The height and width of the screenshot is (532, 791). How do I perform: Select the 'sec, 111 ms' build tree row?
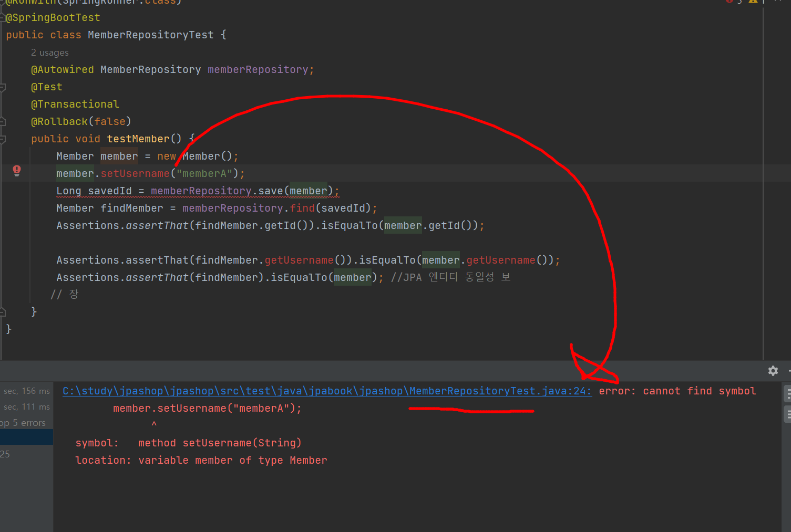26,407
